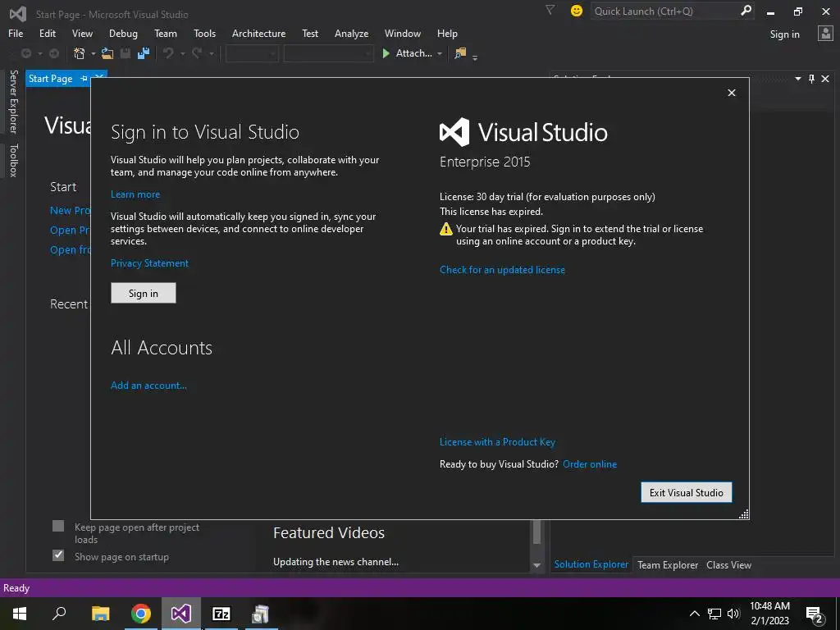Click the Save toolbar icon

(126, 53)
